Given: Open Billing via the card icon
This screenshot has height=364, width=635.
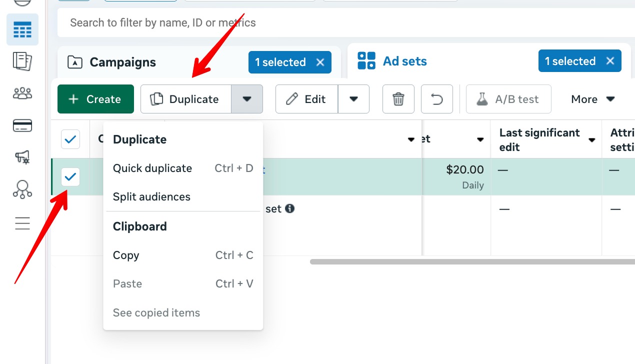Looking at the screenshot, I should 22,125.
